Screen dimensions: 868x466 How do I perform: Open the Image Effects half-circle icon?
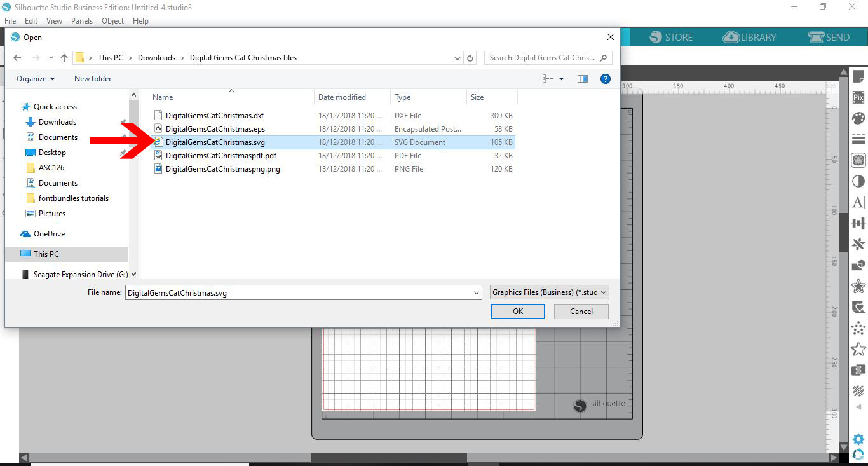858,181
